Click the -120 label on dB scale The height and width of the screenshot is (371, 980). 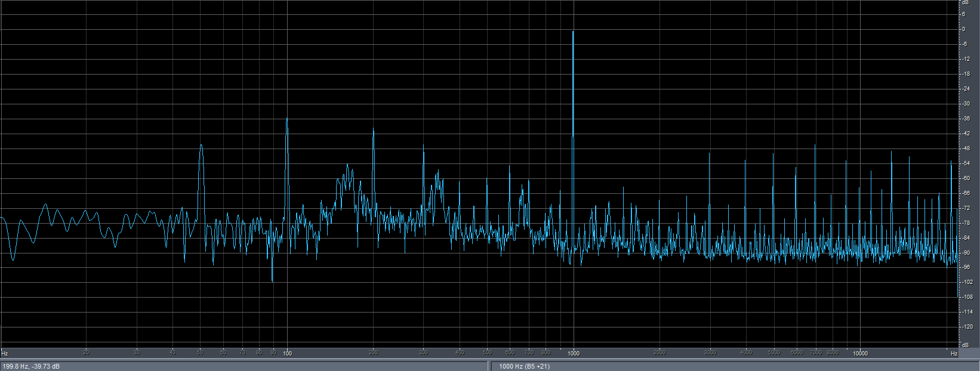(x=966, y=327)
